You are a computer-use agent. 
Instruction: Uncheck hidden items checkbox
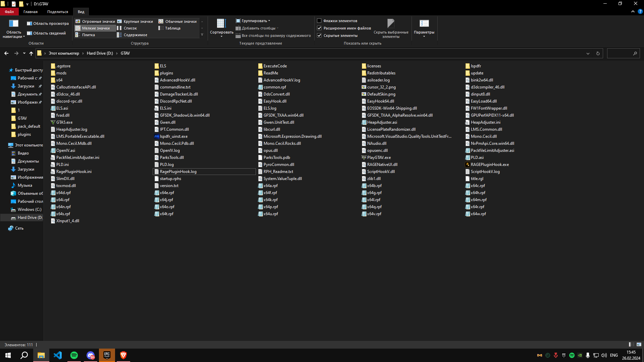click(319, 36)
